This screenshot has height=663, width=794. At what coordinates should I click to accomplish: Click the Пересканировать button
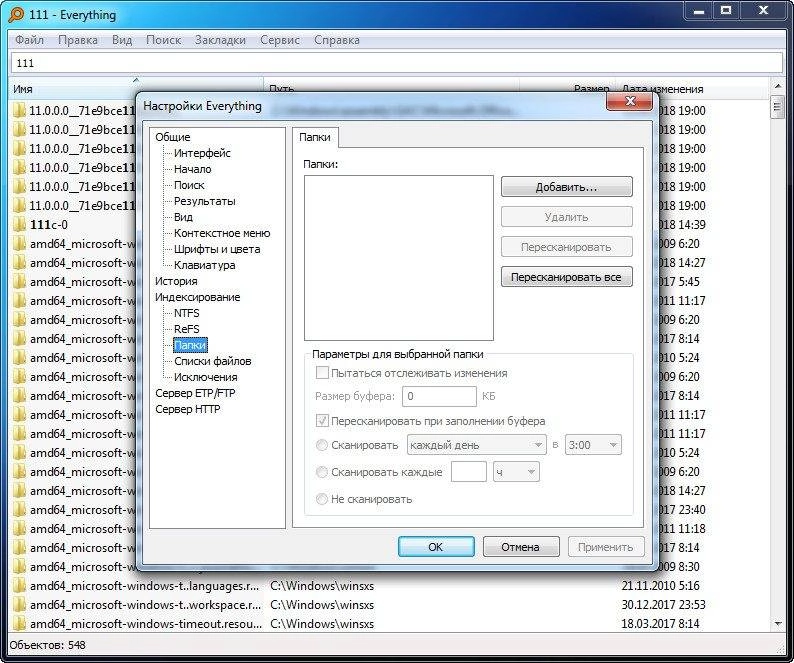point(567,247)
